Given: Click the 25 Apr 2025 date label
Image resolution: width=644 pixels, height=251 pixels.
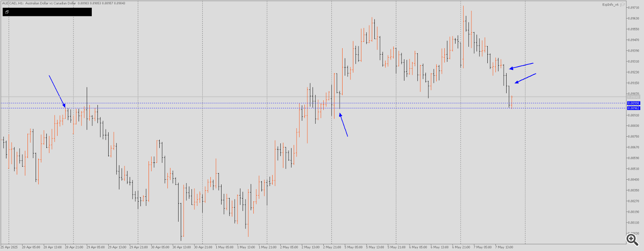Looking at the screenshot, I should 9,248.
